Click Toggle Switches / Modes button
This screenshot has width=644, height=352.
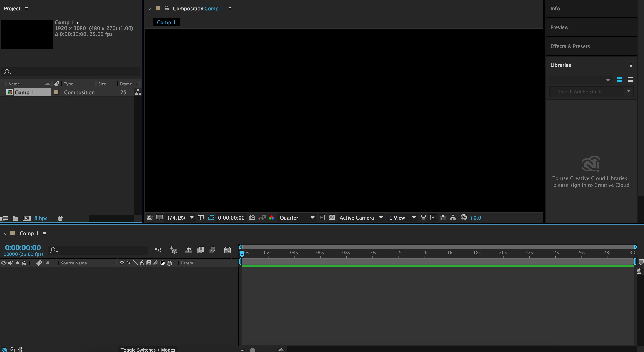[x=148, y=350]
